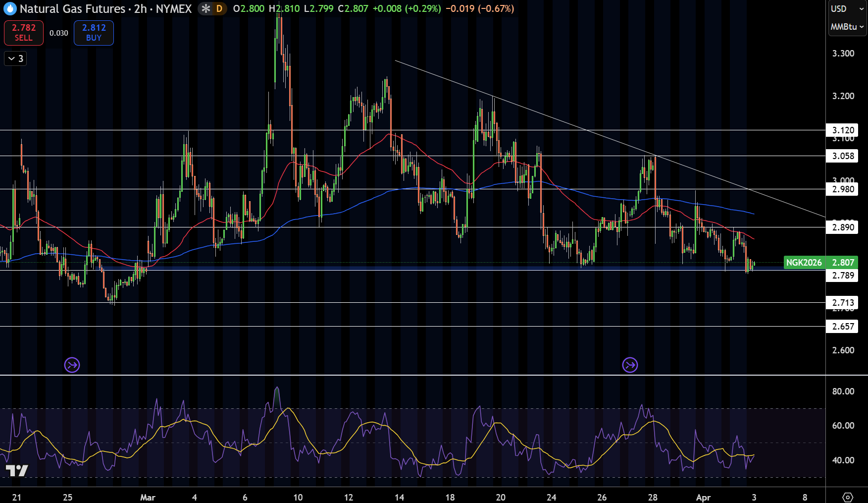
Task: Click the Natural Gas Futures symbol title
Action: tap(72, 9)
